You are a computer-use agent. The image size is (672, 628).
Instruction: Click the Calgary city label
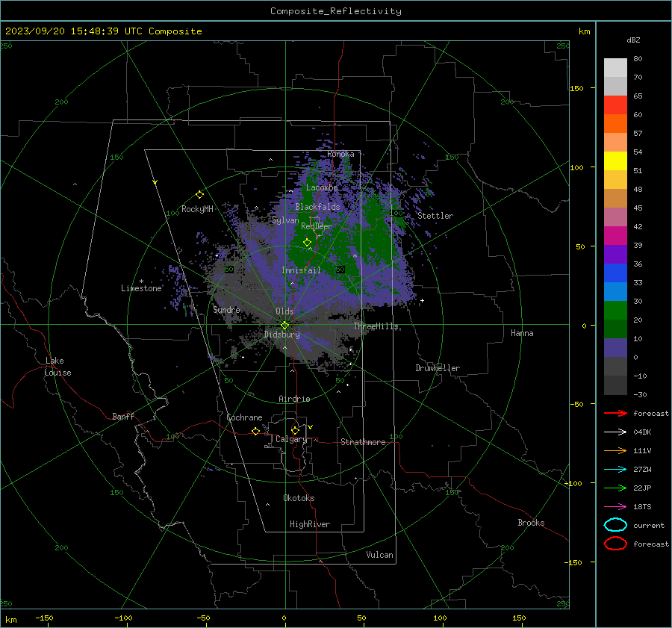point(291,439)
